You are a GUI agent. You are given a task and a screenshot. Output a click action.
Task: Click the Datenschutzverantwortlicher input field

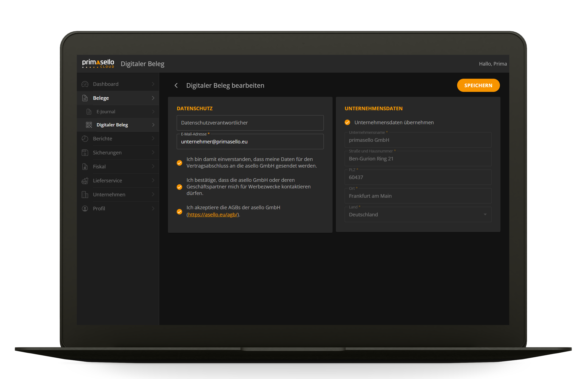[250, 123]
